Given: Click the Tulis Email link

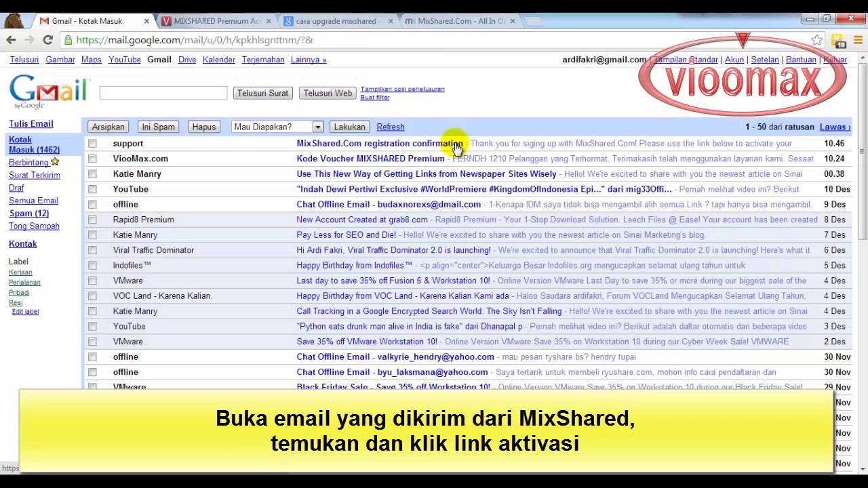Looking at the screenshot, I should 31,124.
